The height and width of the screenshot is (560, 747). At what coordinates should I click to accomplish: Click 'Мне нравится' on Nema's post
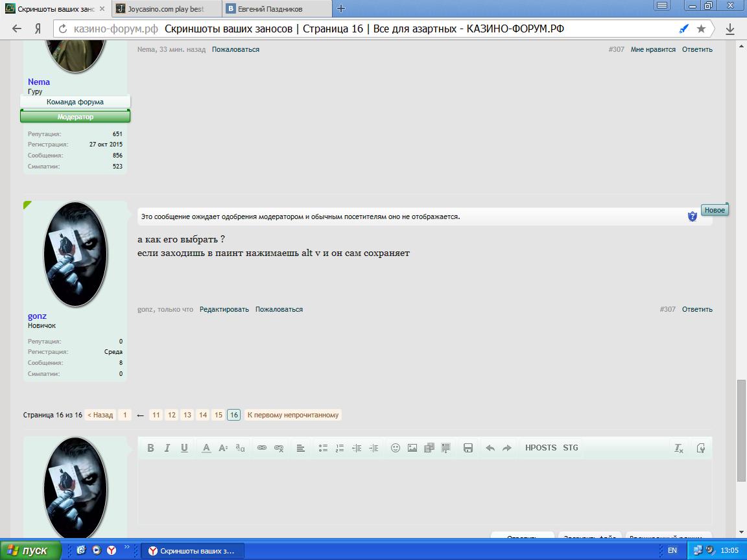(653, 49)
